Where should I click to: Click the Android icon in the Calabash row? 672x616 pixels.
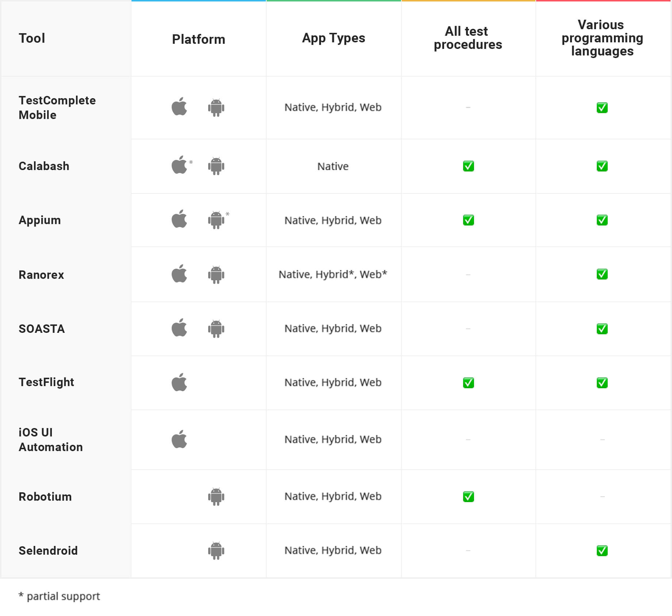click(x=216, y=166)
